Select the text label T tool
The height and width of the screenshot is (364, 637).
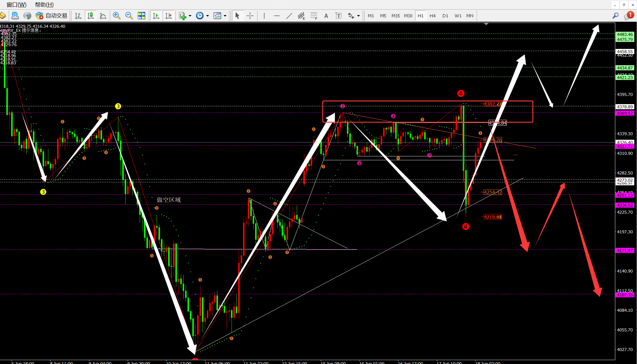coord(338,16)
